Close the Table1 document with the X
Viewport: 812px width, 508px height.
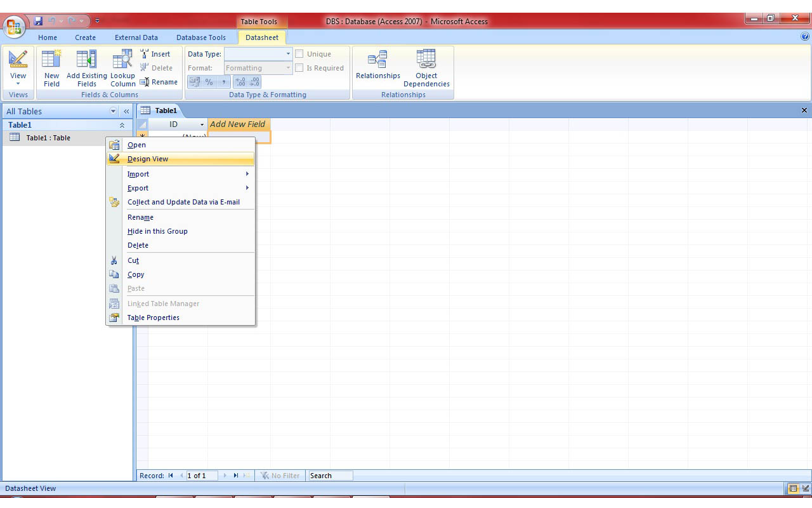pos(804,110)
